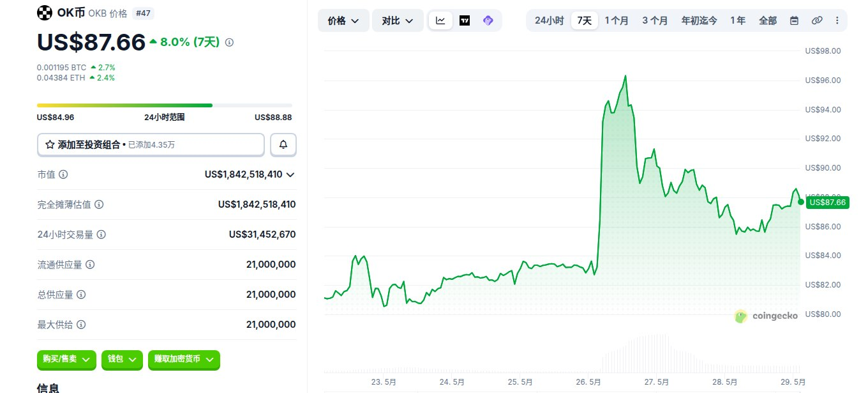868x393 pixels.
Task: Click the US$1,842,518,410 完全摊薄估值 value
Action: pyautogui.click(x=257, y=204)
